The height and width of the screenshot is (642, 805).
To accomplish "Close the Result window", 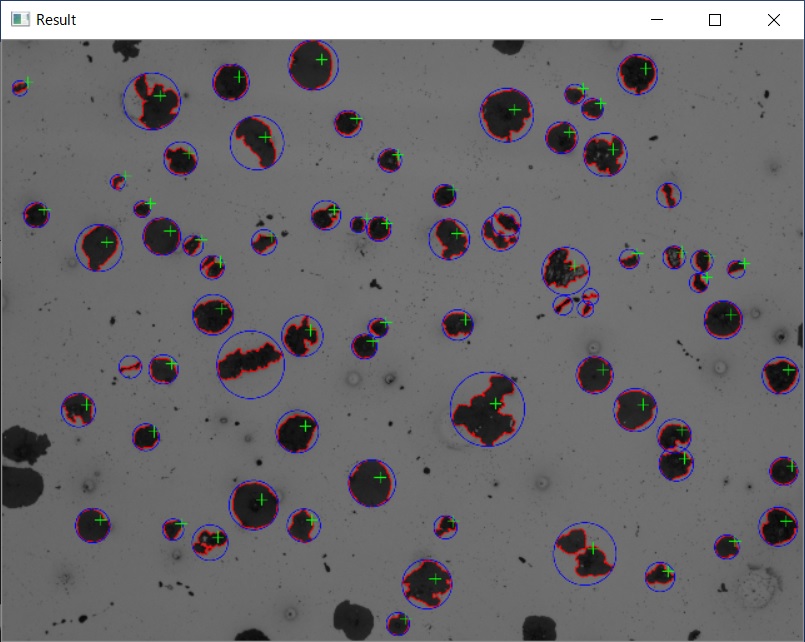I will tap(774, 20).
